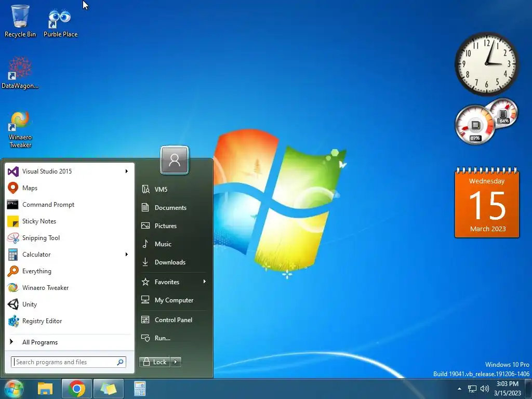This screenshot has height=399, width=532.
Task: Click the Sticky Notes label text
Action: (x=39, y=221)
